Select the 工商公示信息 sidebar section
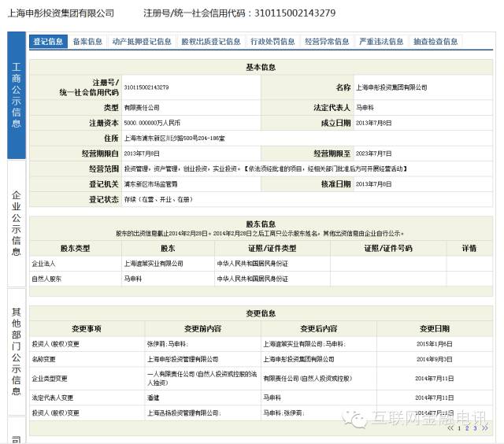The height and width of the screenshot is (444, 504). click(x=17, y=95)
